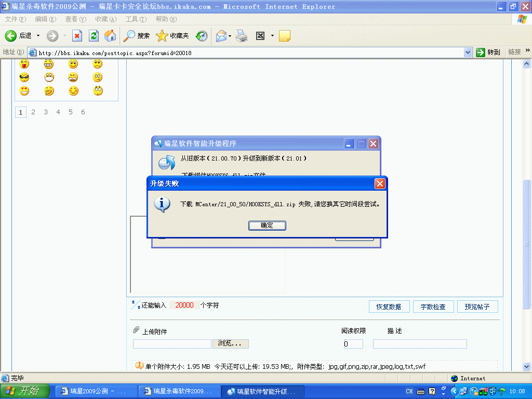This screenshot has height=399, width=532.
Task: Go to emoticon page 2
Action: 33,112
